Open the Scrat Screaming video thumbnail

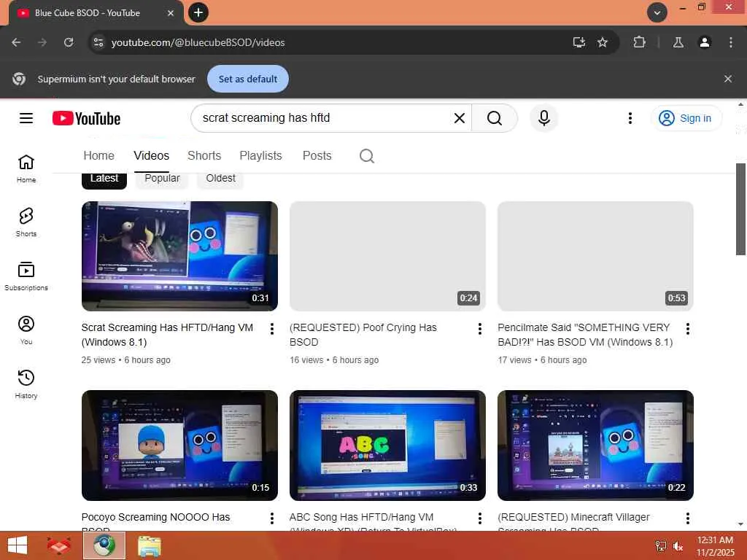point(179,256)
